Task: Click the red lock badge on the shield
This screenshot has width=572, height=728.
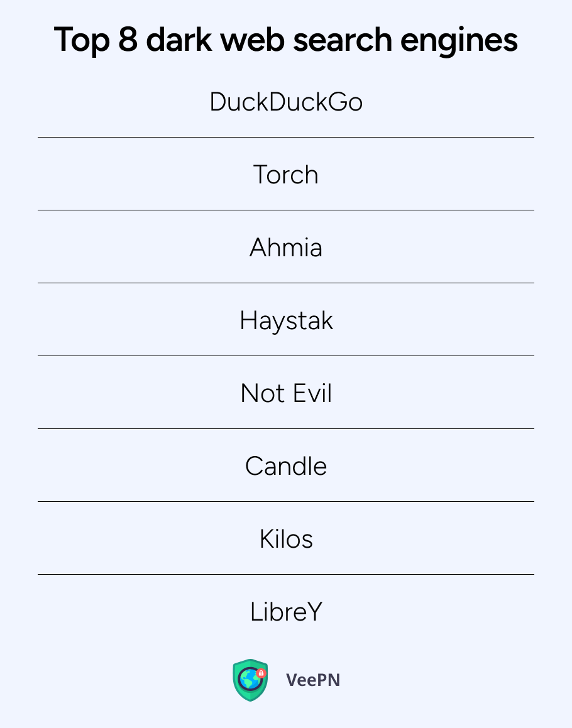Action: tap(261, 673)
